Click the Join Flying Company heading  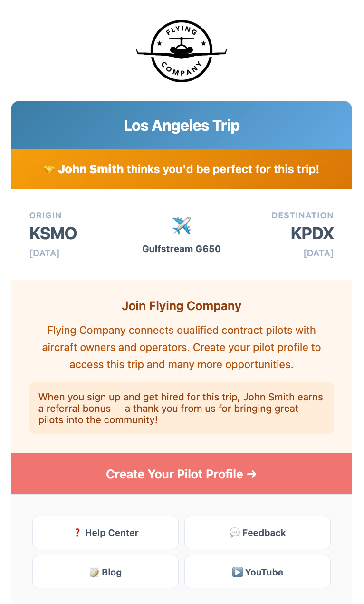[182, 306]
